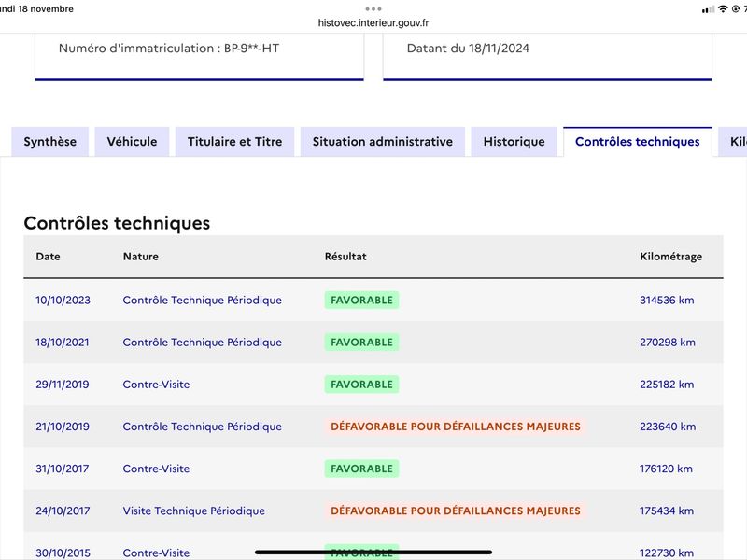Click Contre-Visite in the 29/11/2019 row
The height and width of the screenshot is (560, 747).
tap(156, 385)
